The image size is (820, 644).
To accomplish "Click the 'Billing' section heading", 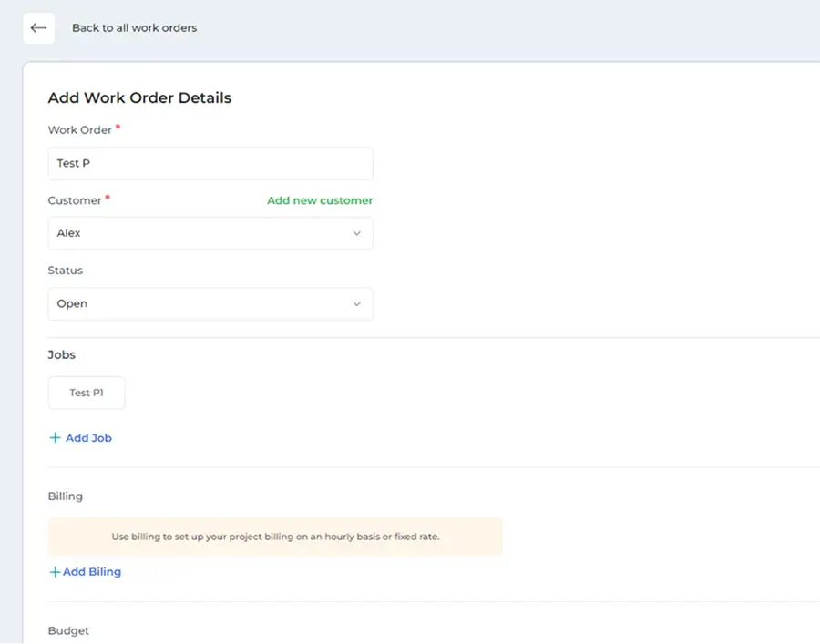I will pos(65,496).
